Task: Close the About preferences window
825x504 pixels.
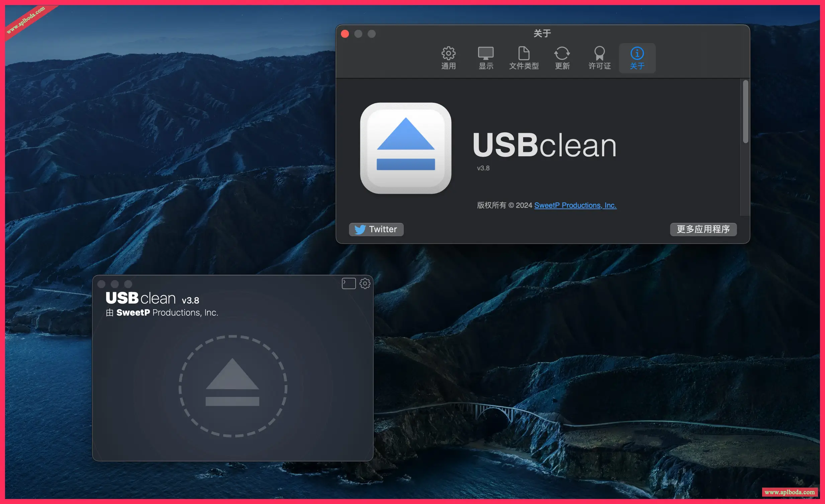Action: 345,34
